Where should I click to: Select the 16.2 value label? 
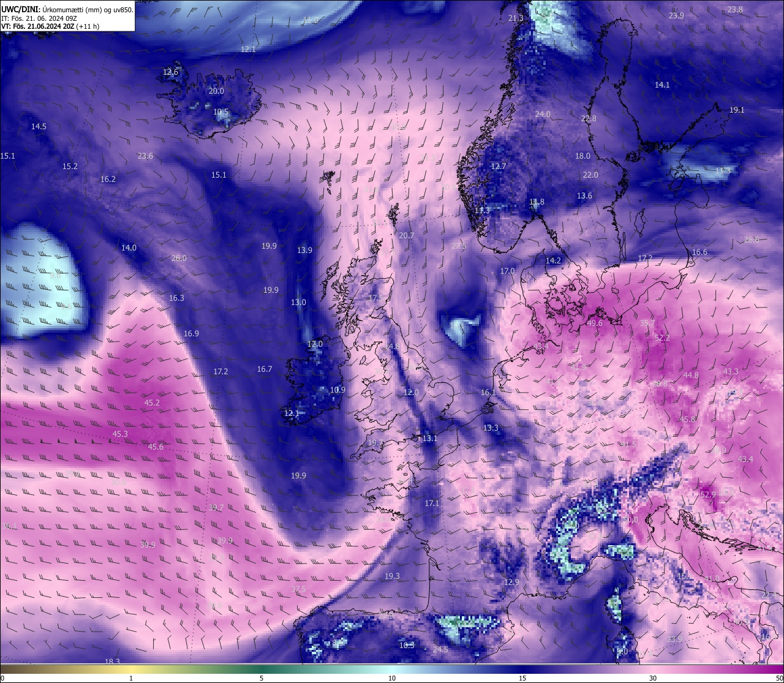pyautogui.click(x=108, y=179)
